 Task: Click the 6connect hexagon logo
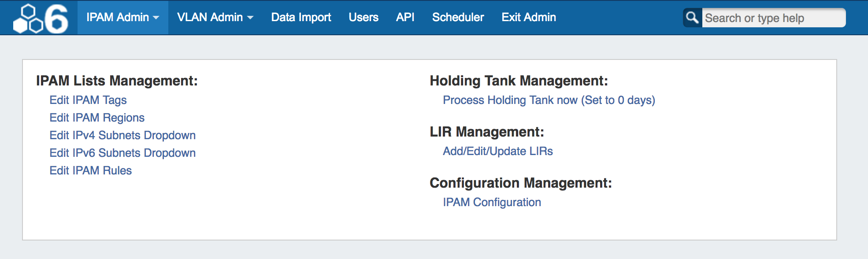pyautogui.click(x=41, y=18)
